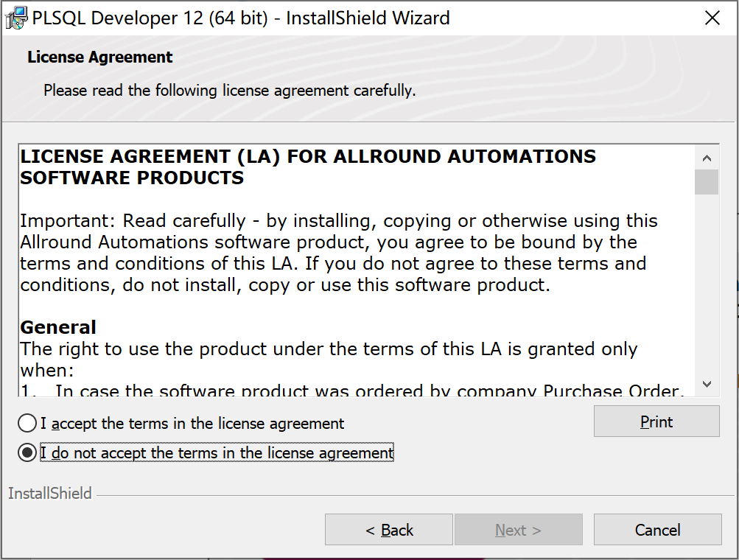Click the empty scrollbar track below the thumb
Viewport: 739px width, 560px height.
coord(707,283)
